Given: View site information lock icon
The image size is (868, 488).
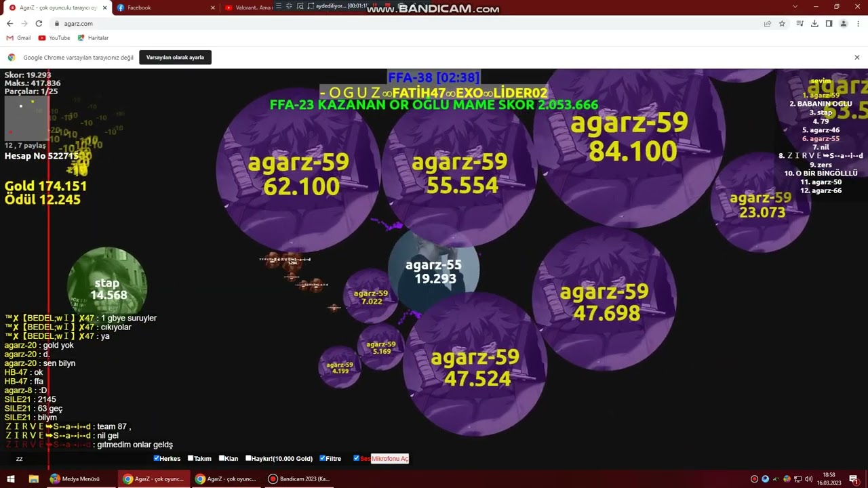Looking at the screenshot, I should pos(57,23).
